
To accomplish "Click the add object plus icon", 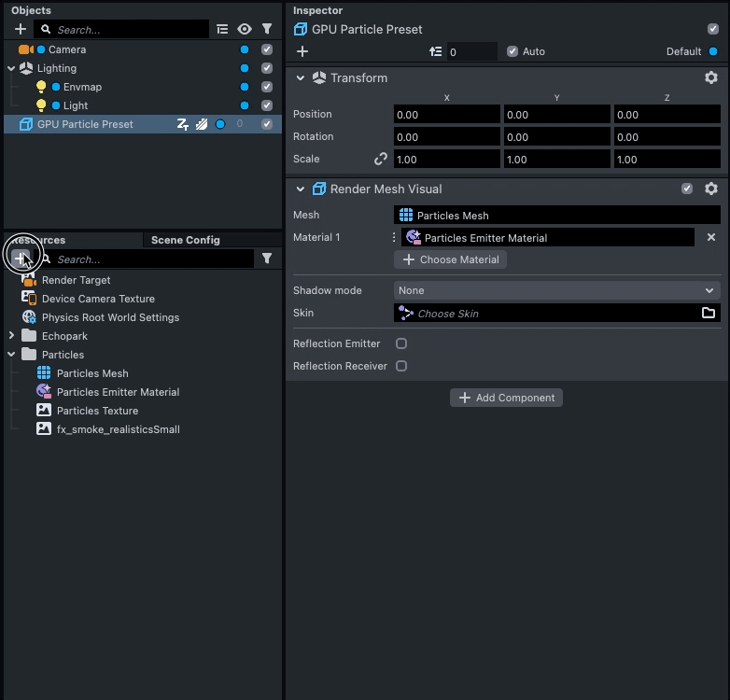I will (x=21, y=30).
